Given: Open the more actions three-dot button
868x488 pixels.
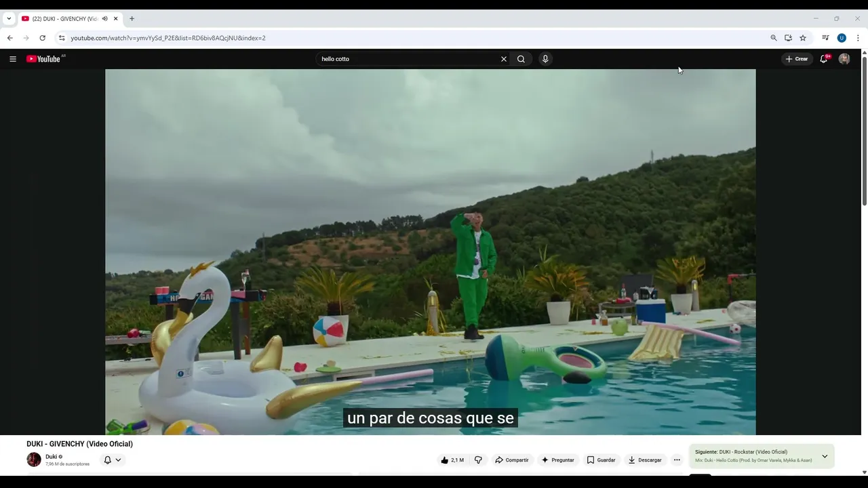Looking at the screenshot, I should pyautogui.click(x=677, y=460).
